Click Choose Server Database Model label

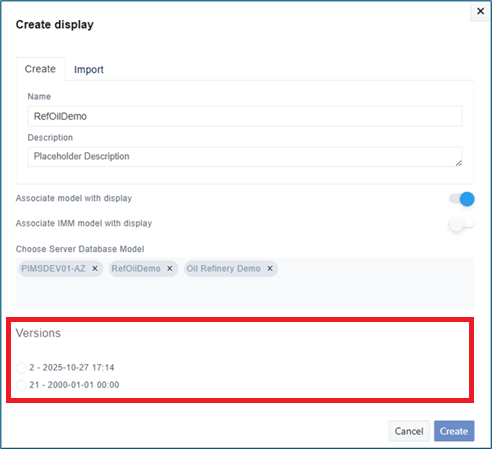[80, 249]
